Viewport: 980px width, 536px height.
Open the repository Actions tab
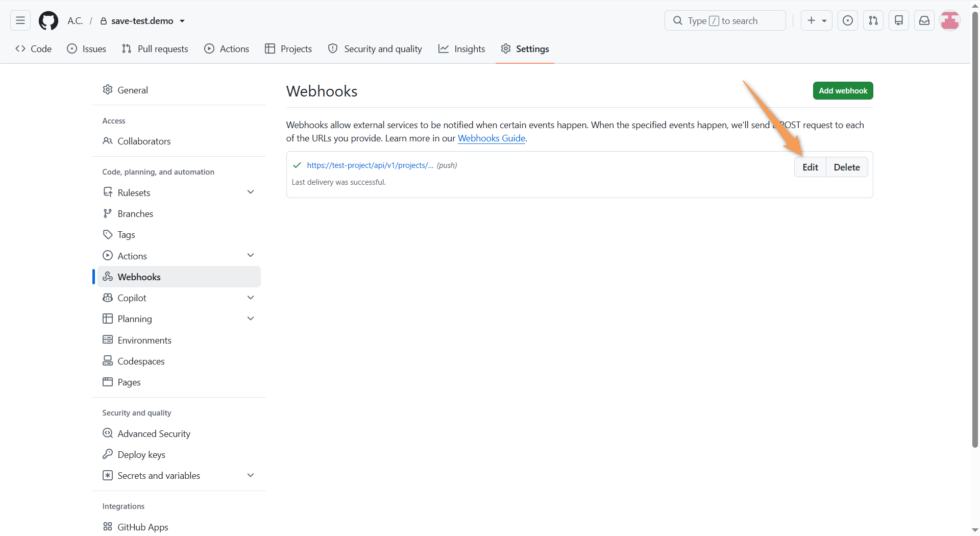point(227,48)
